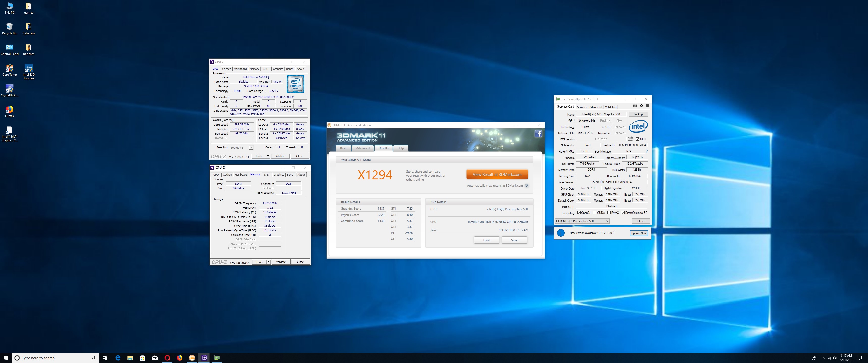Click the GPU-Z taskbar icon
Screen dimensions: 868x363
(x=217, y=358)
